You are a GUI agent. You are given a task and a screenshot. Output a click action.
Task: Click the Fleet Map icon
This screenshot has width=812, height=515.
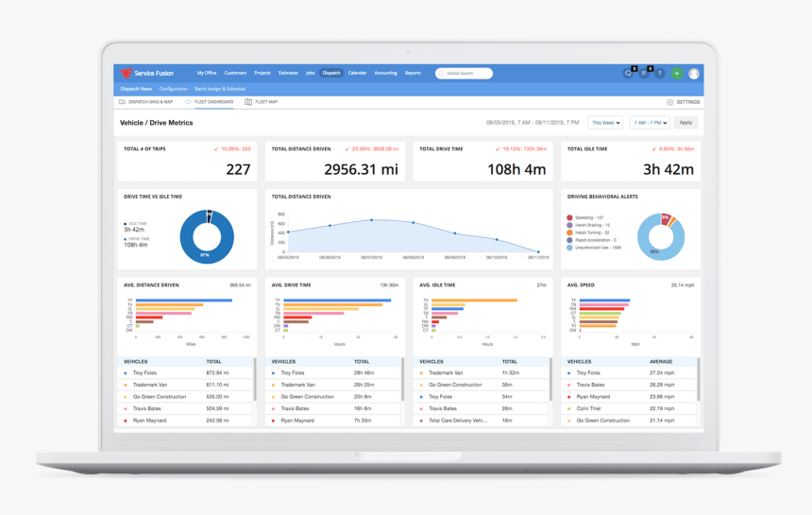(248, 102)
